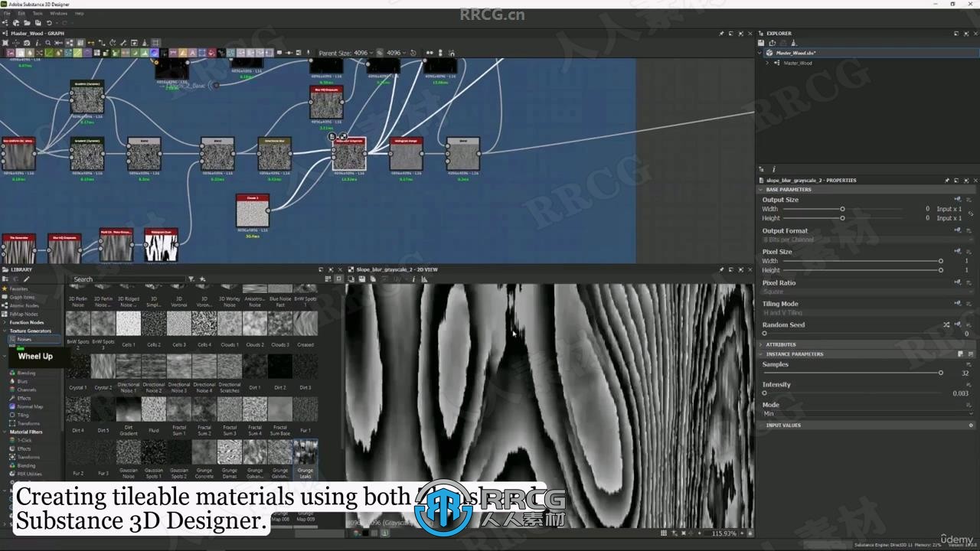Open the Tiling Mode dropdown
The width and height of the screenshot is (980, 551).
click(868, 312)
